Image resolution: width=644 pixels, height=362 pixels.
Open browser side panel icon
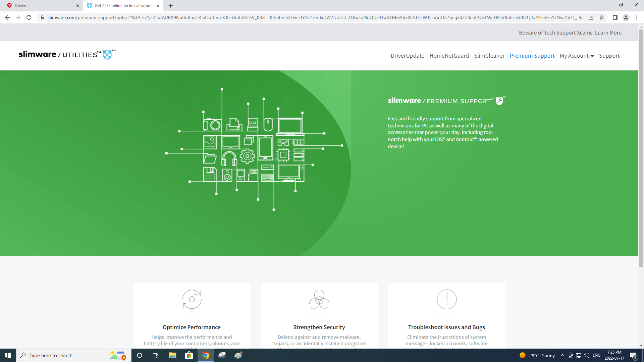615,17
